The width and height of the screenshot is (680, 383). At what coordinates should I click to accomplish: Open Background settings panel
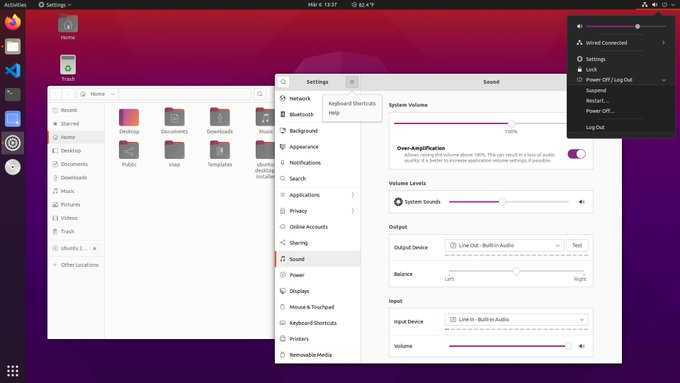click(317, 131)
